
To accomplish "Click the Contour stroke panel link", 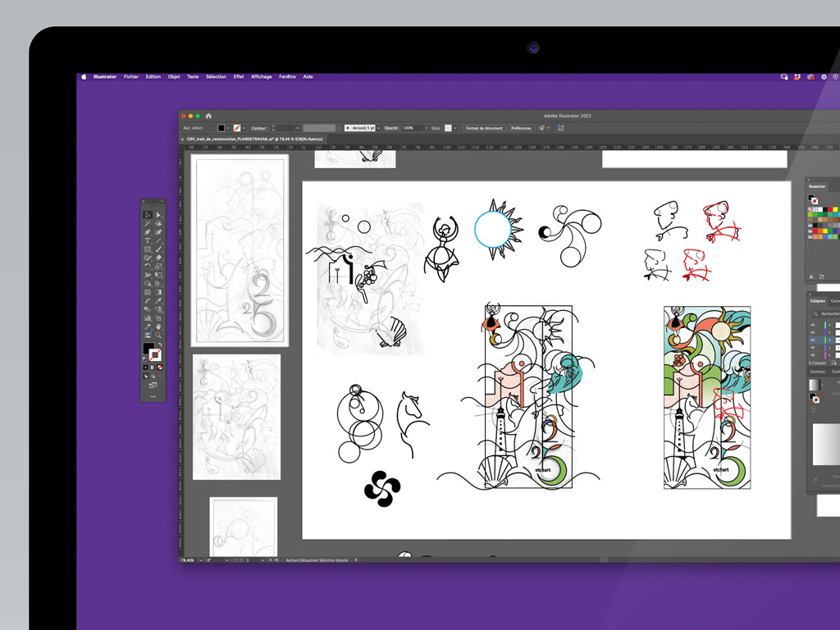I will point(258,128).
